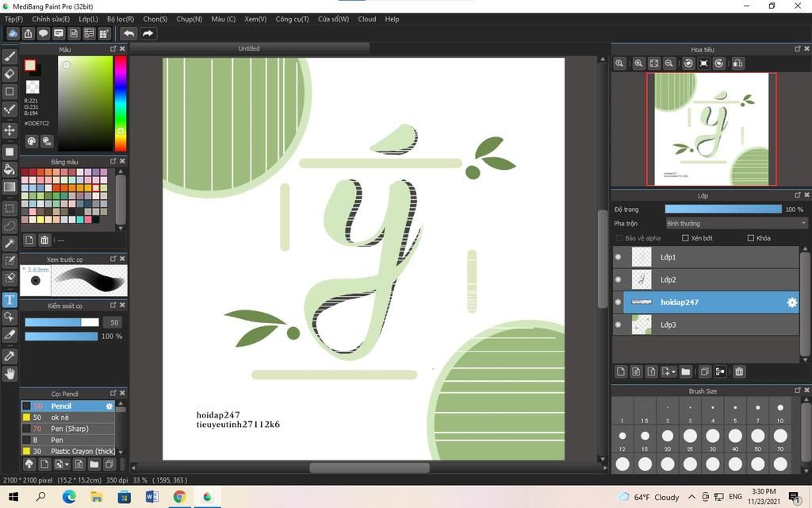Open Google Chrome from the taskbar

pyautogui.click(x=179, y=497)
